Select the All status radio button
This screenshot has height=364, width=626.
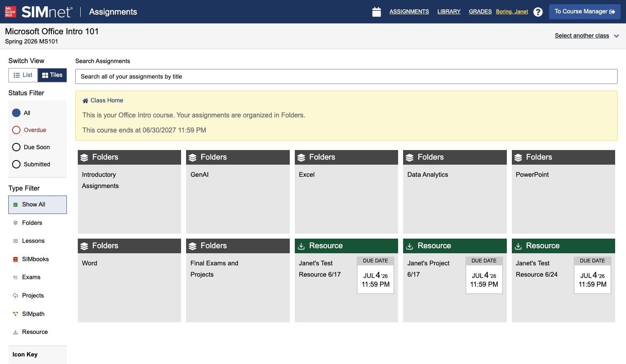coord(16,113)
